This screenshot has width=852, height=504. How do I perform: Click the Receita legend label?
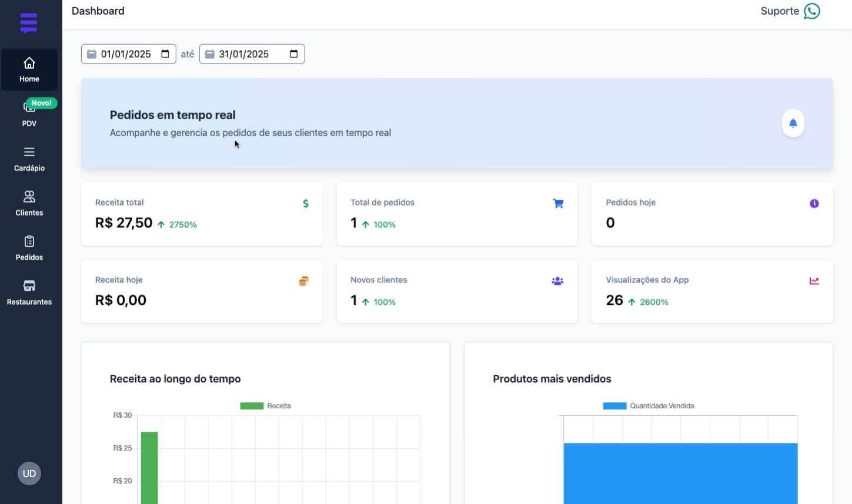pos(279,406)
